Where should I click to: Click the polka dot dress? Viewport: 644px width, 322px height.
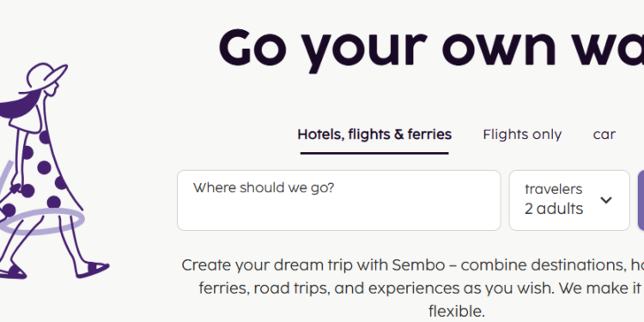41,174
